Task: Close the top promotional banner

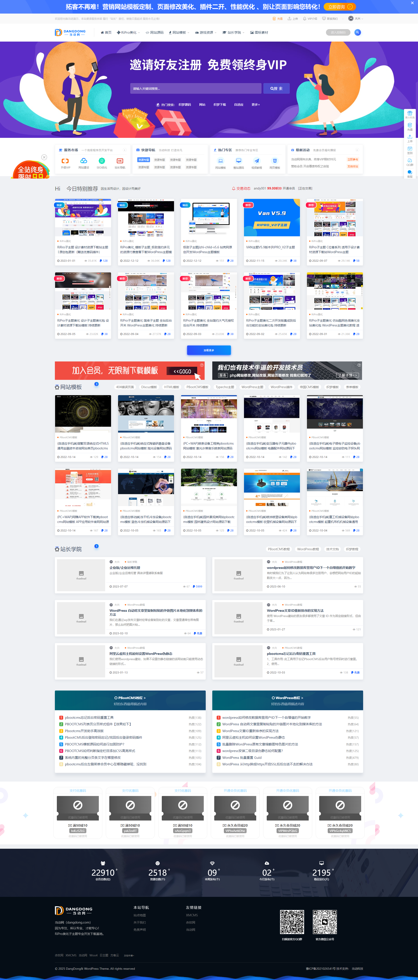Action: pyautogui.click(x=412, y=3)
